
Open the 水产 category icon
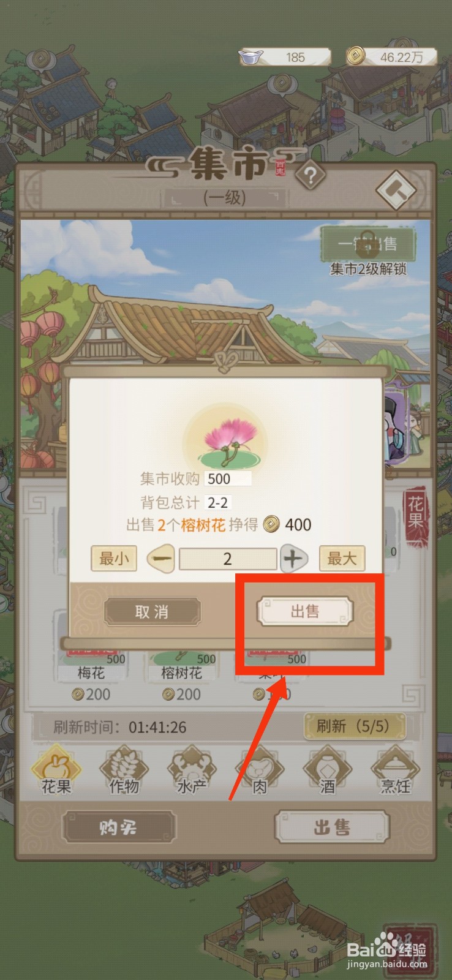(192, 770)
